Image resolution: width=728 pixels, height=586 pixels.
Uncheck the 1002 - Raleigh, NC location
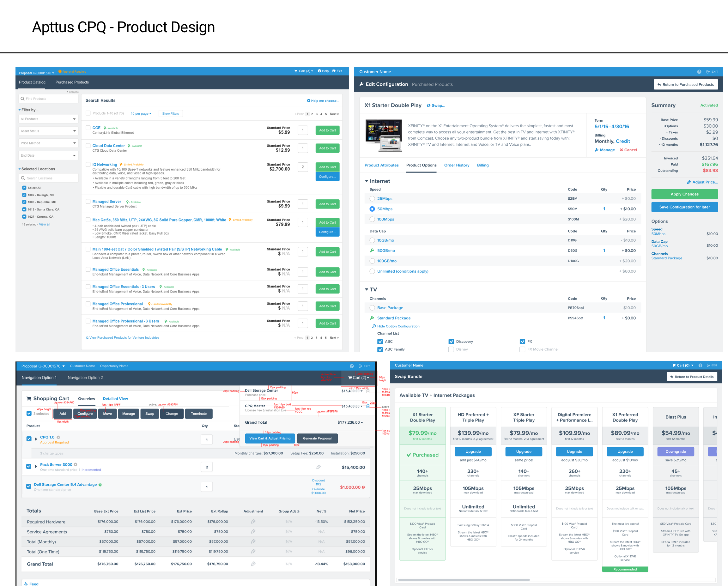24,195
